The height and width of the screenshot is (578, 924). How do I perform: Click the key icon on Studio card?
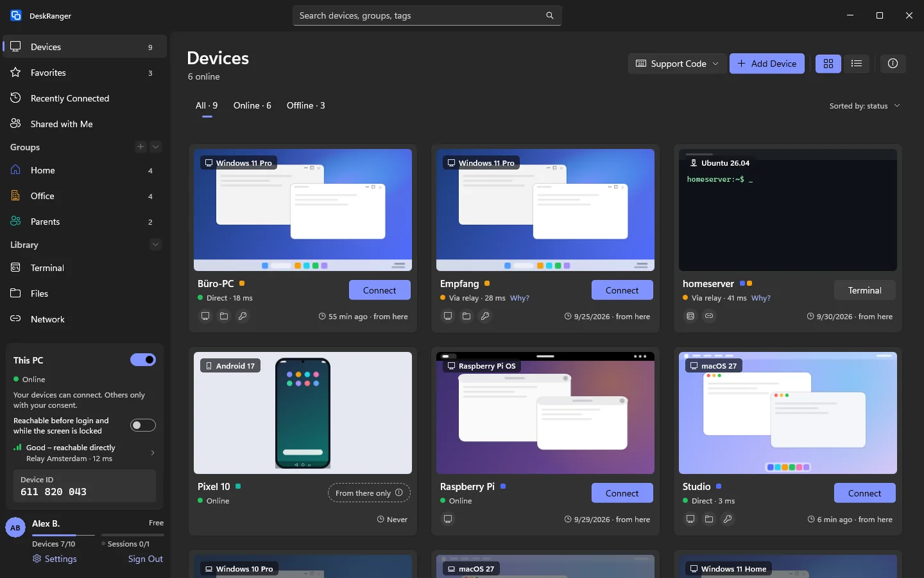click(728, 519)
